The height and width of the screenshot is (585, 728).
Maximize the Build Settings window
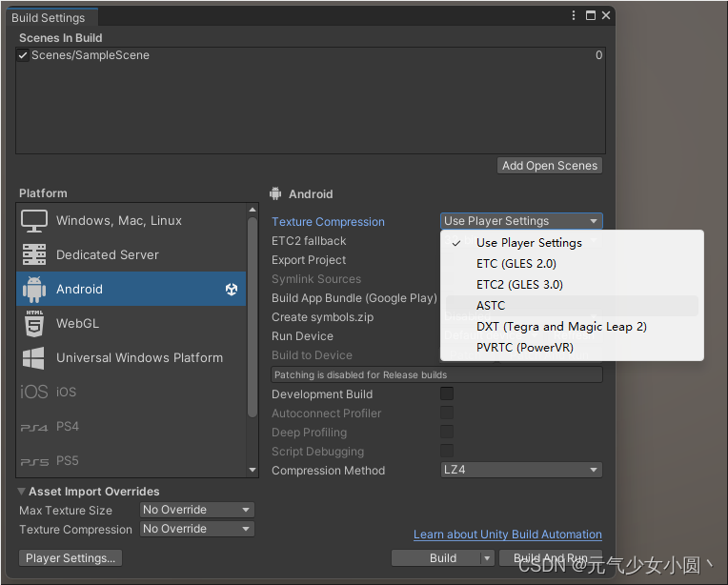click(591, 15)
